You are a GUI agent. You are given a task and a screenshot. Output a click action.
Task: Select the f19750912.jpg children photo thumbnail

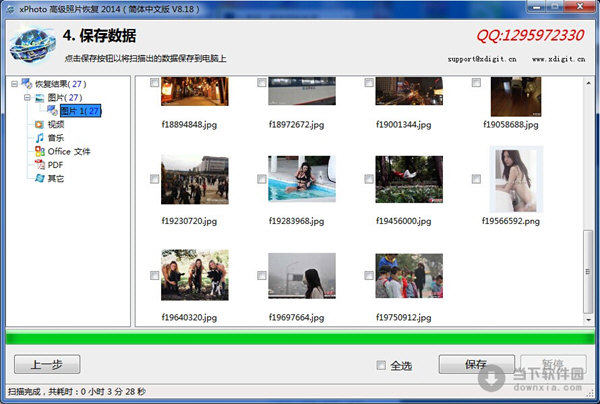click(409, 275)
